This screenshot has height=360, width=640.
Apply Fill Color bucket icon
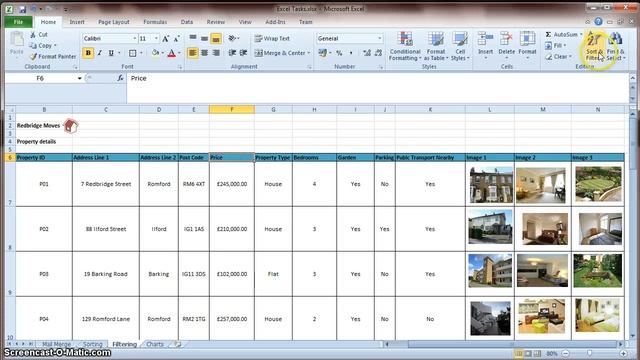pyautogui.click(x=156, y=53)
